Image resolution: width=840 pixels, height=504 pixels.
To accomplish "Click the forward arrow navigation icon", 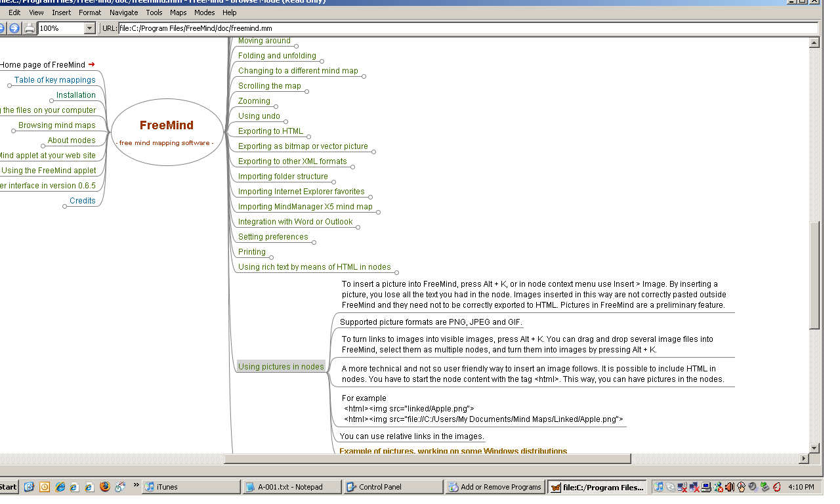I will click(x=14, y=28).
